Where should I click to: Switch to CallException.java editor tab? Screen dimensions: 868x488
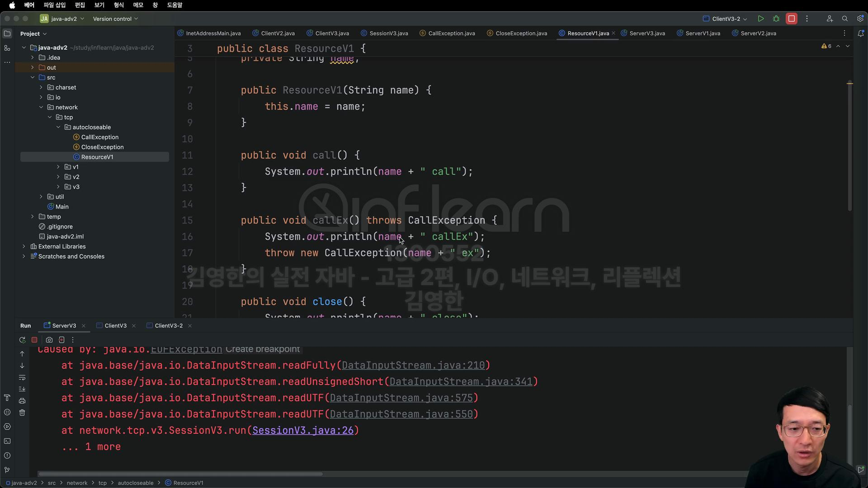(448, 33)
